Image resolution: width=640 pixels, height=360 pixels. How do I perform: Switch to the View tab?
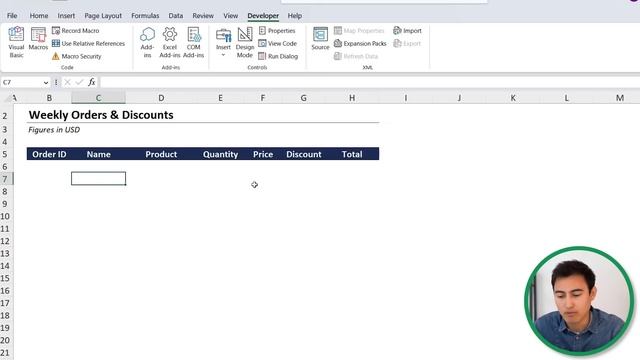230,16
